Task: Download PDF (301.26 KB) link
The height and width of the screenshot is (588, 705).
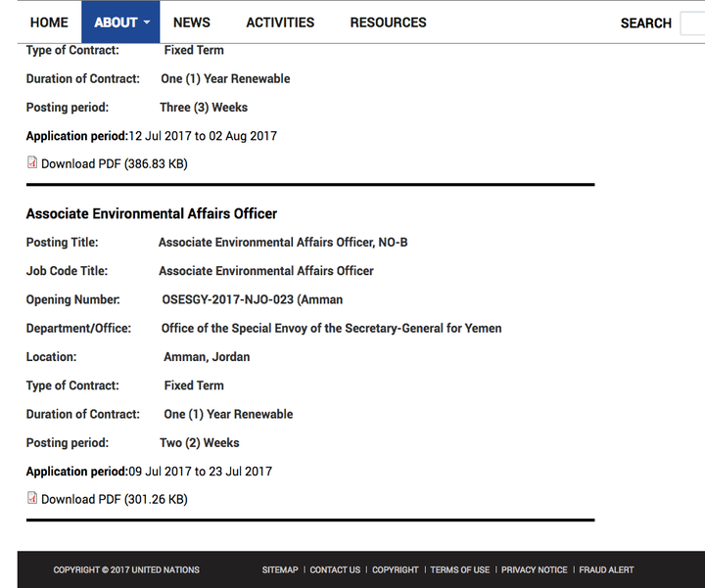Action: pyautogui.click(x=115, y=500)
